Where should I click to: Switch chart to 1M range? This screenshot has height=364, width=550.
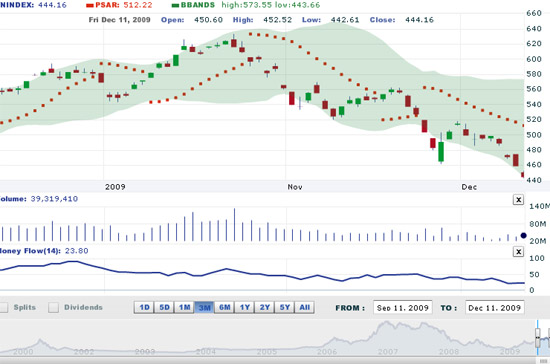click(x=184, y=308)
